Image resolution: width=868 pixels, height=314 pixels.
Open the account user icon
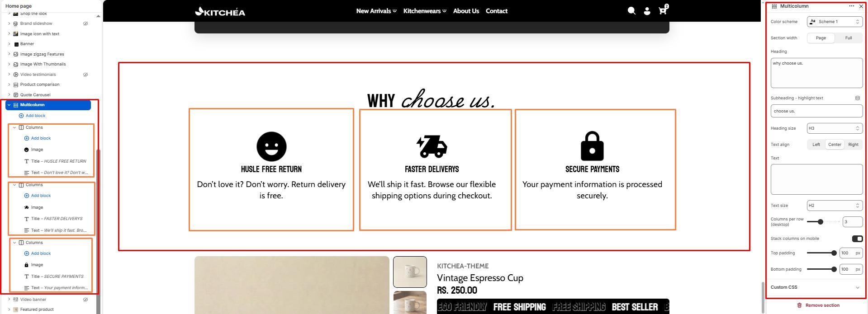647,11
